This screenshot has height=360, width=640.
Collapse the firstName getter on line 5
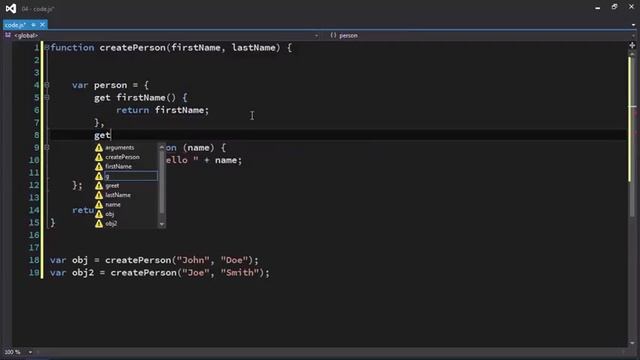(47, 98)
